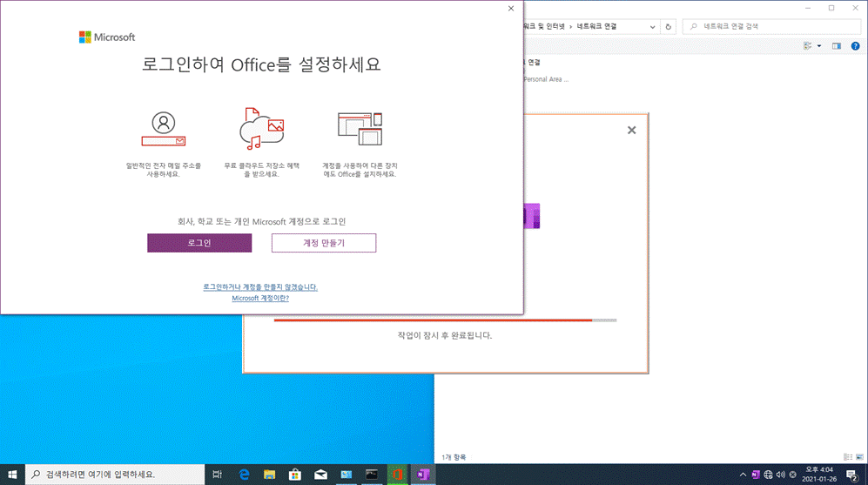Open Explorer help icon
Image resolution: width=868 pixels, height=485 pixels.
click(x=855, y=46)
